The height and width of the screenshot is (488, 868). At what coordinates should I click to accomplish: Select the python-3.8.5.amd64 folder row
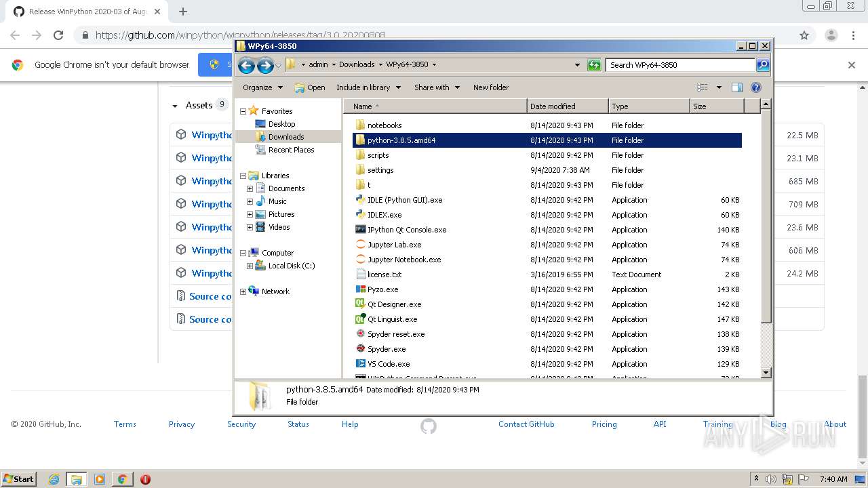pyautogui.click(x=547, y=140)
